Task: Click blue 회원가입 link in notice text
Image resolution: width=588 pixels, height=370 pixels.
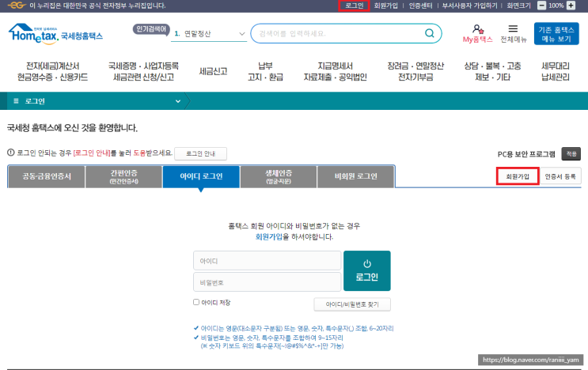Action: tap(269, 236)
